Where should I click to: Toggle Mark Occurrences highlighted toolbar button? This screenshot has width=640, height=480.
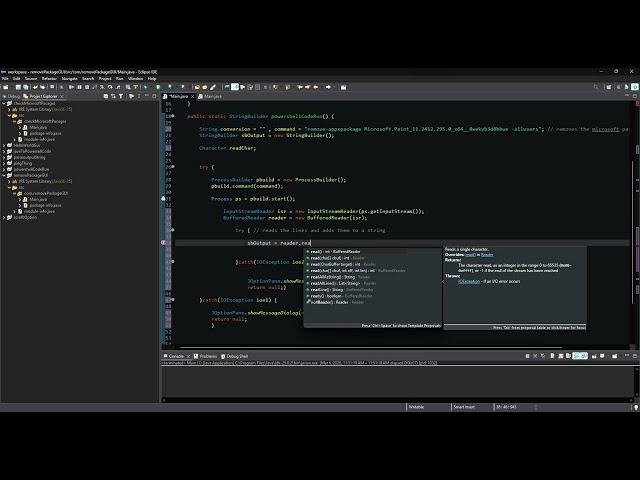[235, 87]
